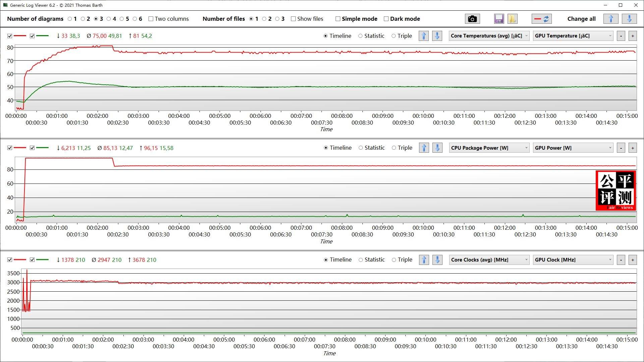Click the purple floppy disk save icon
The width and height of the screenshot is (644, 362).
click(499, 19)
